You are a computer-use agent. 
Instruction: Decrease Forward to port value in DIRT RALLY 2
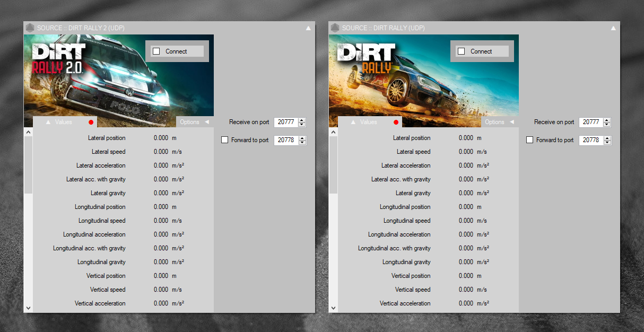[302, 143]
